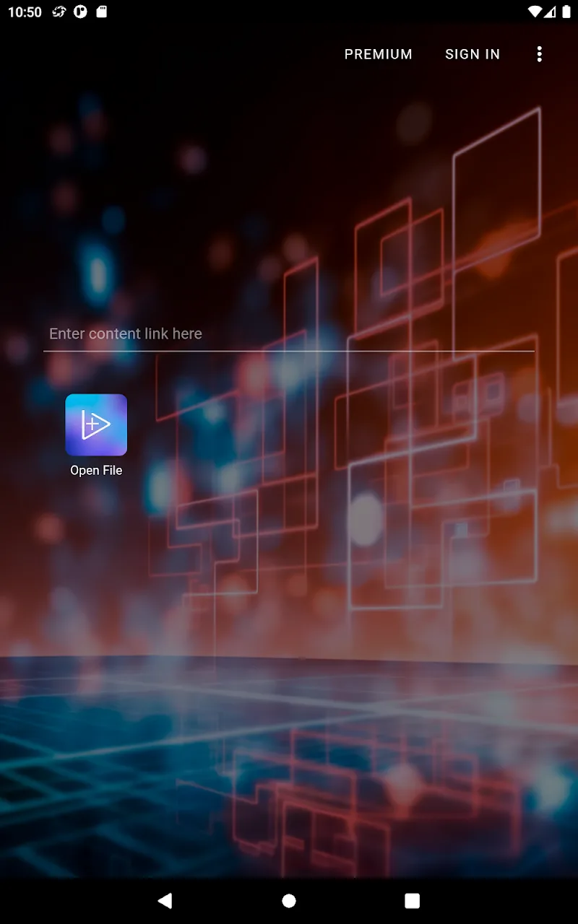The height and width of the screenshot is (924, 578).
Task: Tap the sync icon in status bar
Action: click(59, 12)
